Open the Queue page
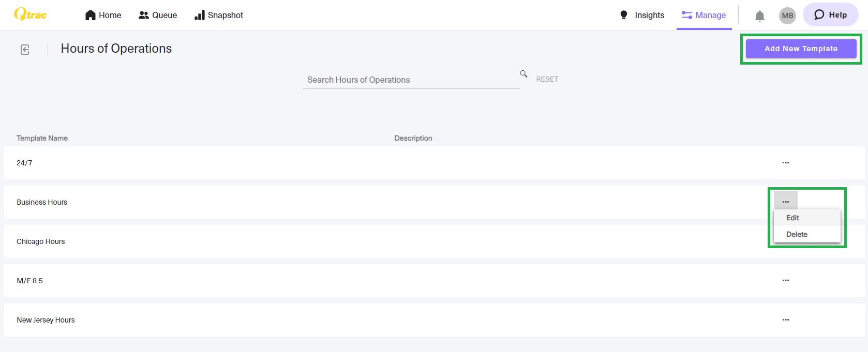The height and width of the screenshot is (352, 868). [x=158, y=16]
